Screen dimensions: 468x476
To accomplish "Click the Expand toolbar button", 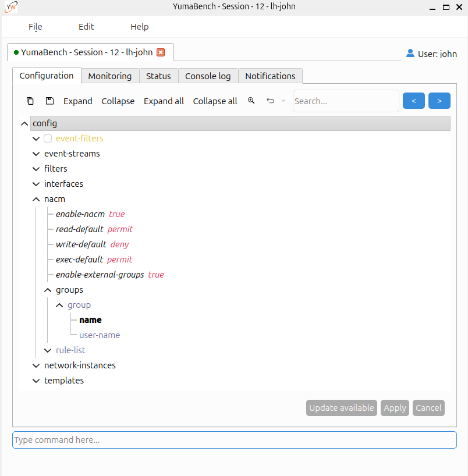I will coord(78,101).
